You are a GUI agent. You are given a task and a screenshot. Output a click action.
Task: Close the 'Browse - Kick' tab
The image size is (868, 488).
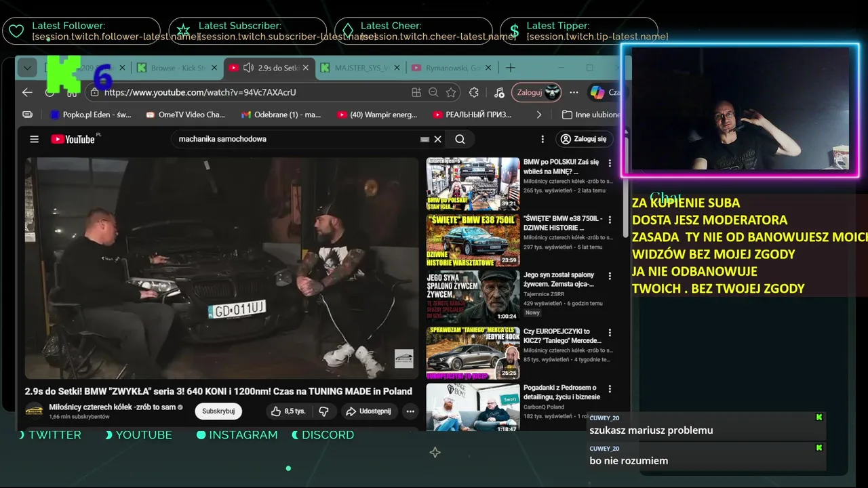[214, 68]
